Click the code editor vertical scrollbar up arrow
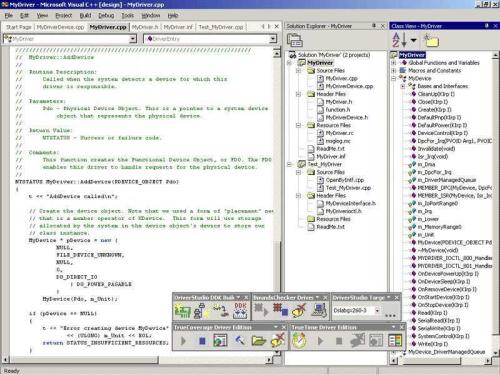Viewport: 500px width, 375px height. coord(277,53)
